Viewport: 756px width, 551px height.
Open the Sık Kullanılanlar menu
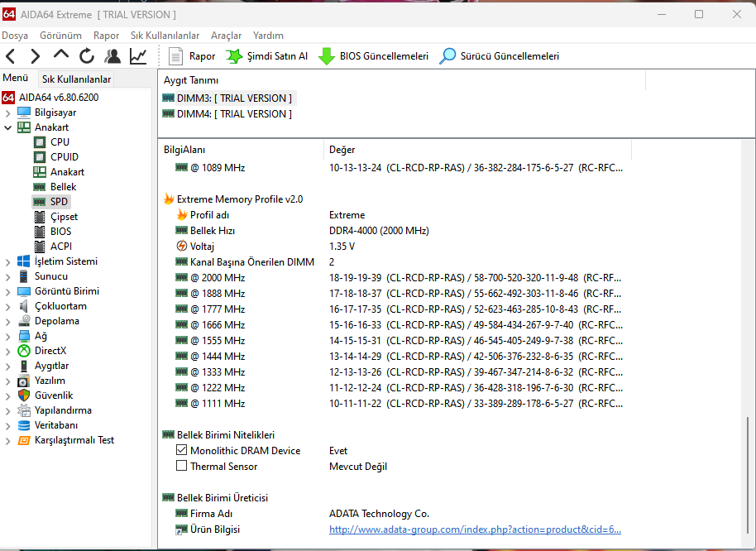point(165,36)
